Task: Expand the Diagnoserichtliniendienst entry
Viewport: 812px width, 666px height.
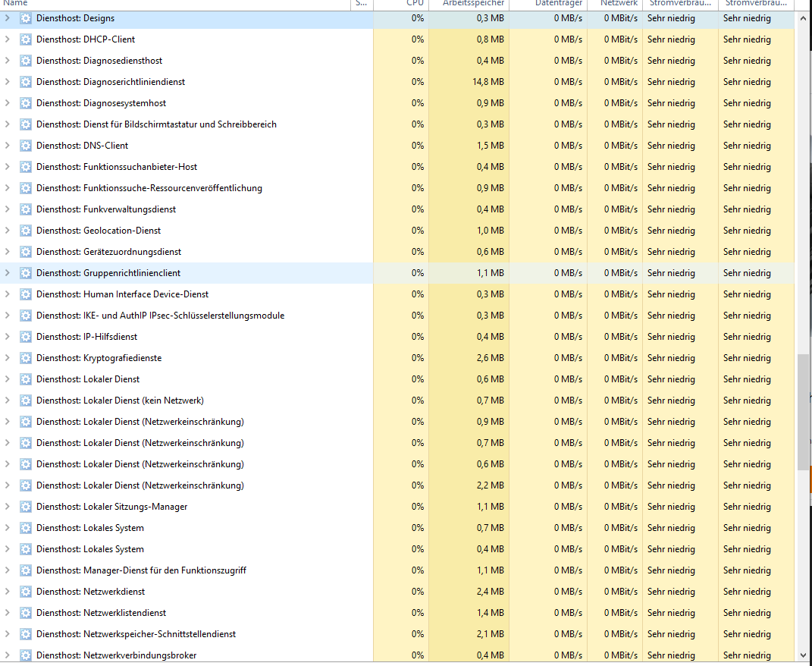Action: tap(8, 82)
